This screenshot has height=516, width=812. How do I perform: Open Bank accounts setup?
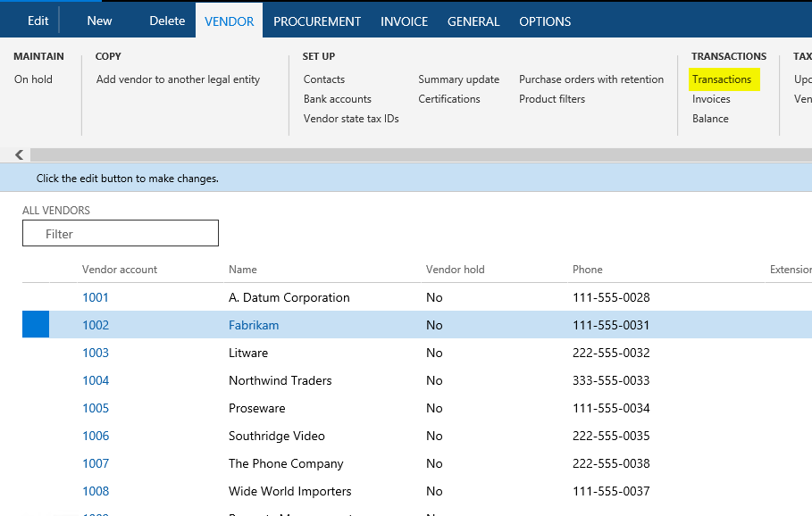pyautogui.click(x=337, y=99)
